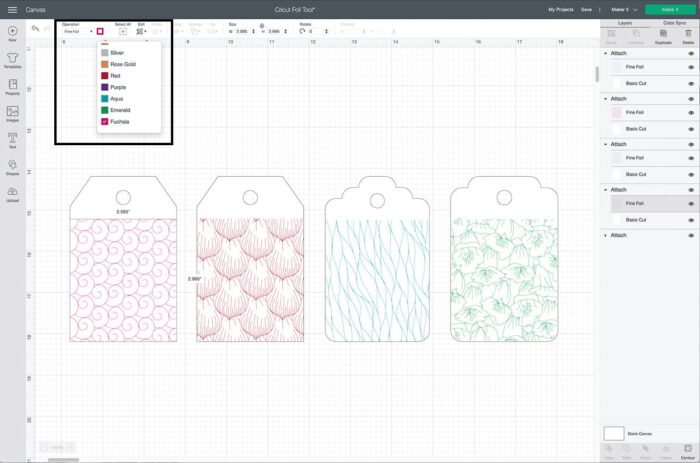The image size is (700, 463).
Task: Click the New project icon in sidebar
Action: tap(12, 33)
